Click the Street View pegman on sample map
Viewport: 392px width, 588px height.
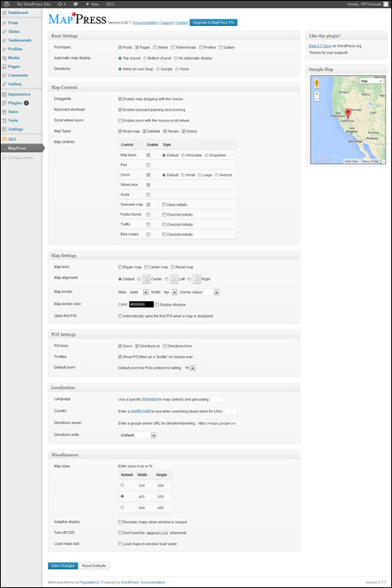[317, 83]
